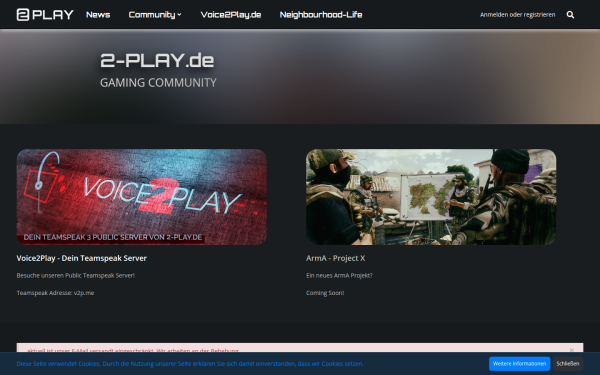The width and height of the screenshot is (600, 375).
Task: Click the GAMING COMMUNITY subtitle
Action: click(158, 83)
